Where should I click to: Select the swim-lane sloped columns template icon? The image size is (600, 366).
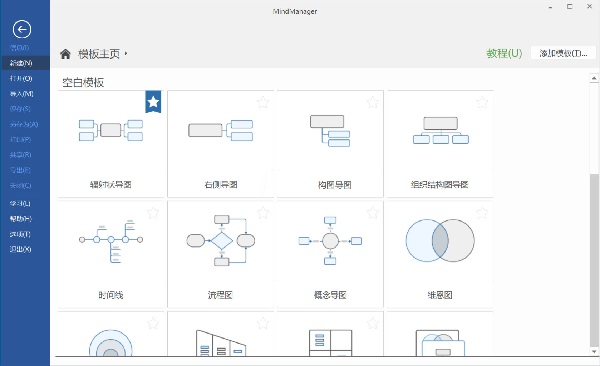[221, 343]
